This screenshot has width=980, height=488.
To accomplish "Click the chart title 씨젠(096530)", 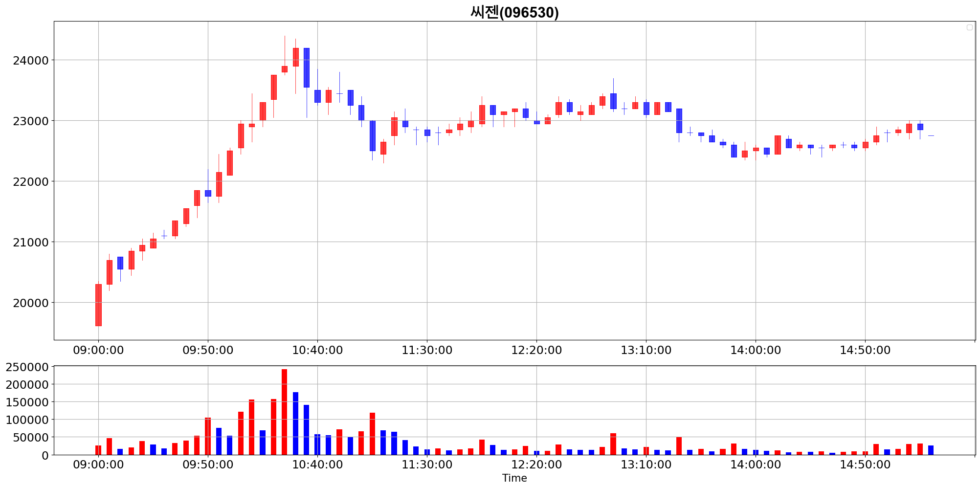I will coord(514,12).
